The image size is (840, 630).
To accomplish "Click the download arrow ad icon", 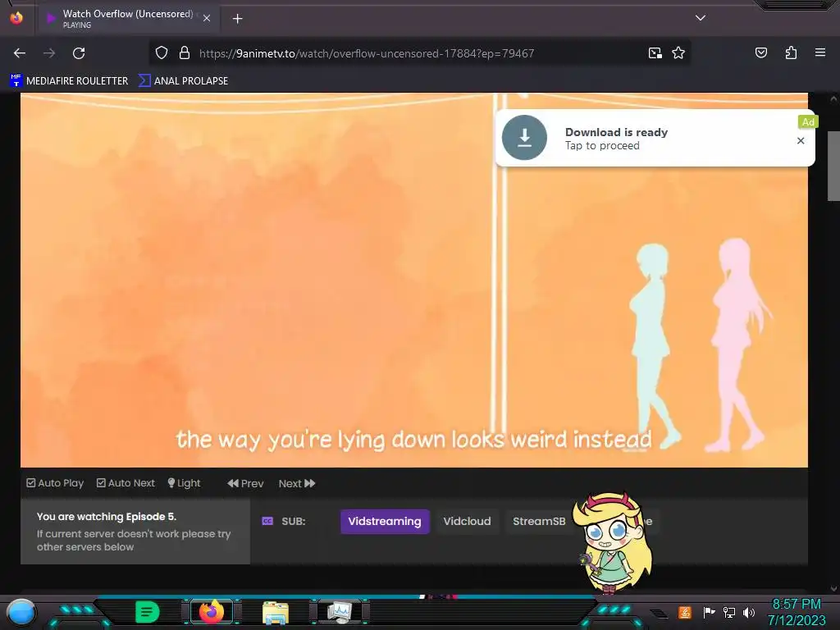I will tap(524, 138).
